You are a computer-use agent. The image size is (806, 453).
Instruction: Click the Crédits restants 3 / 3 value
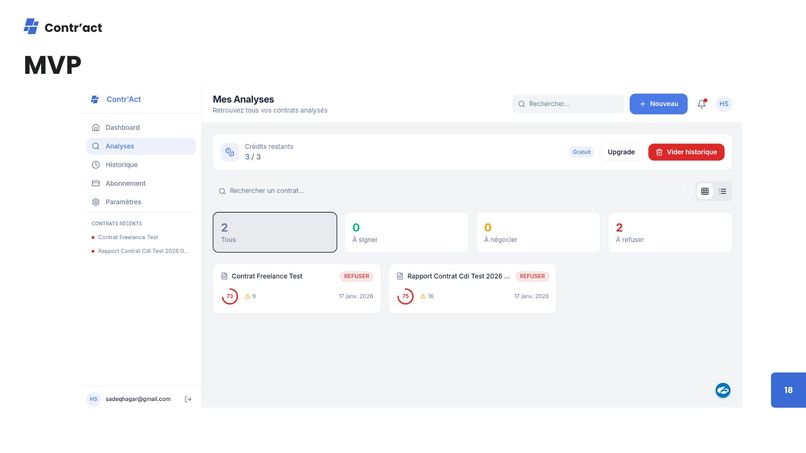pyautogui.click(x=252, y=157)
